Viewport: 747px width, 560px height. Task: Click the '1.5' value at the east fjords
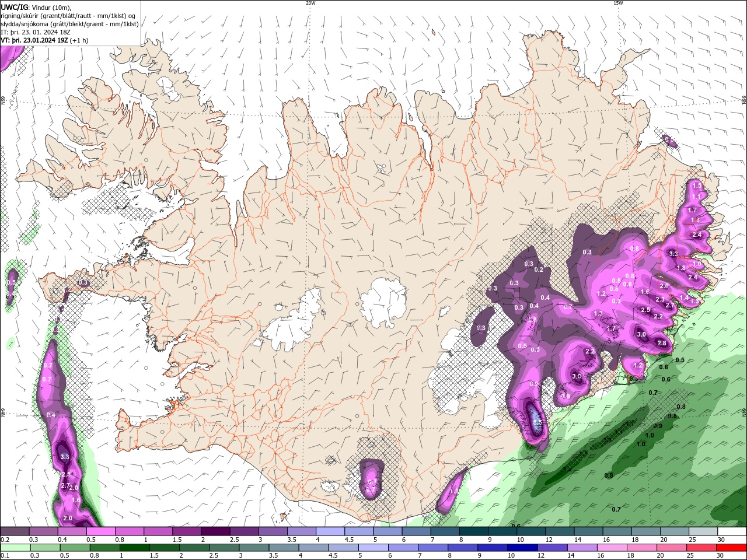click(697, 185)
